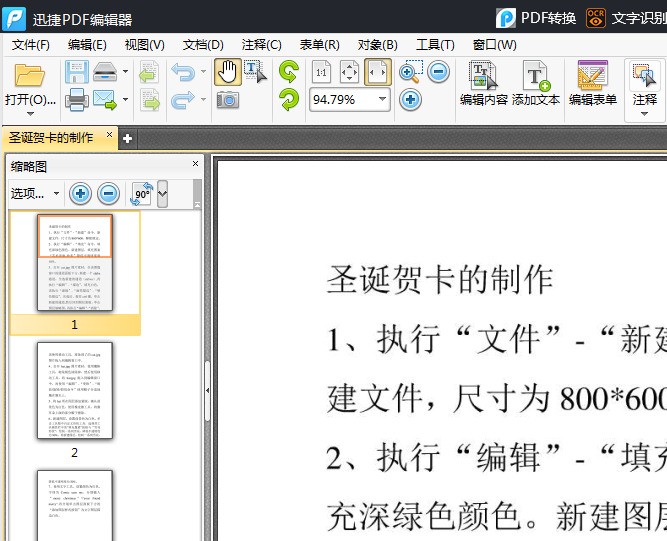The height and width of the screenshot is (541, 667).
Task: Click the Save floppy disk icon
Action: (76, 72)
